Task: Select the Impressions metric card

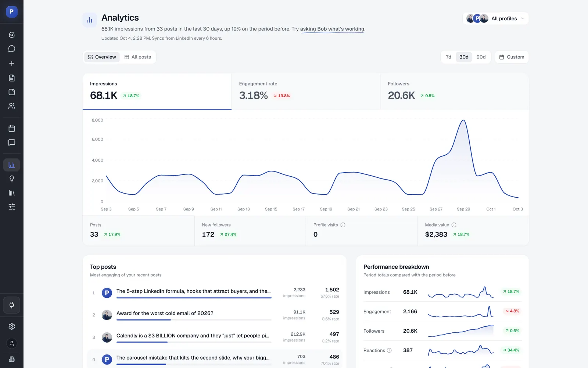Action: [x=157, y=91]
